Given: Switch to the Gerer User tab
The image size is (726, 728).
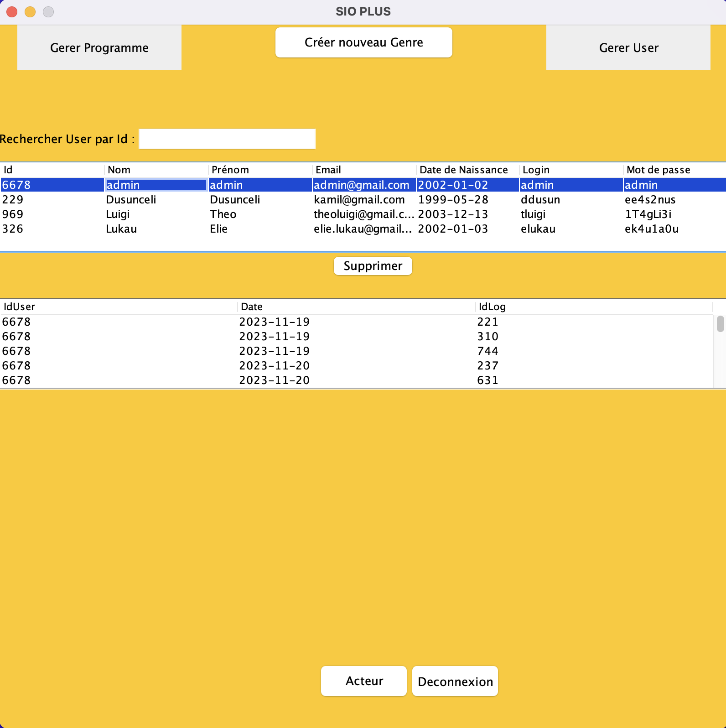Looking at the screenshot, I should [628, 48].
